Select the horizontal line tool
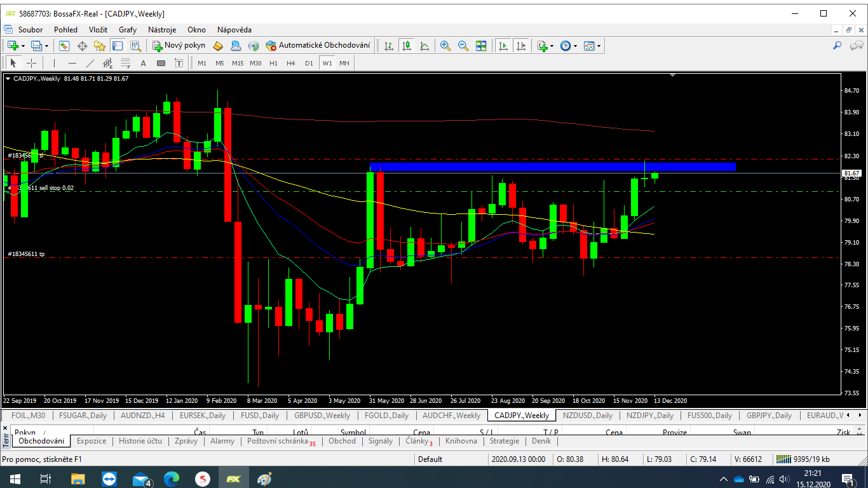 pyautogui.click(x=72, y=63)
